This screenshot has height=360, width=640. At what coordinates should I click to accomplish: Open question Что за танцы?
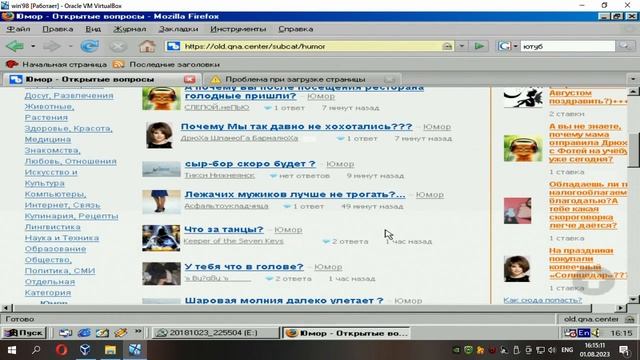pyautogui.click(x=224, y=229)
